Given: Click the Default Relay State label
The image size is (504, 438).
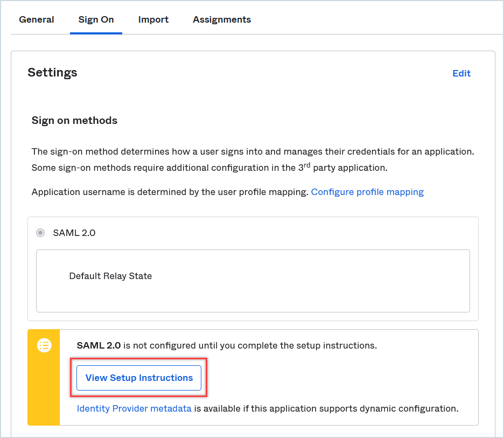Looking at the screenshot, I should pyautogui.click(x=110, y=276).
